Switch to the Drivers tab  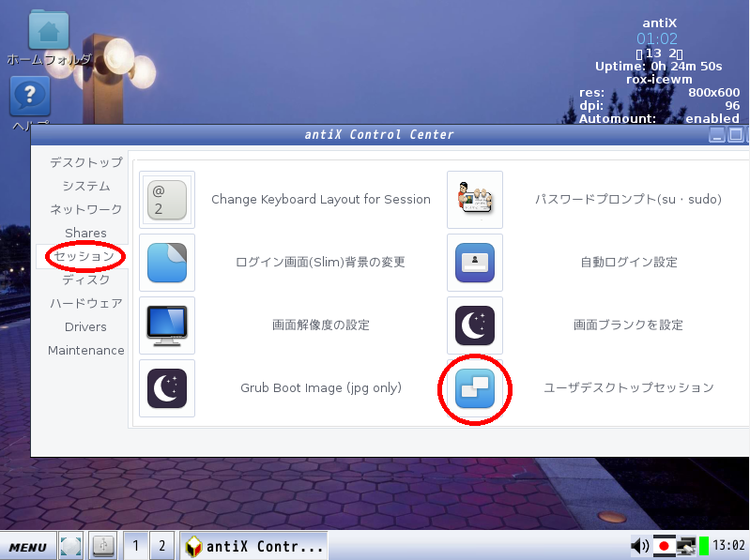pyautogui.click(x=86, y=326)
